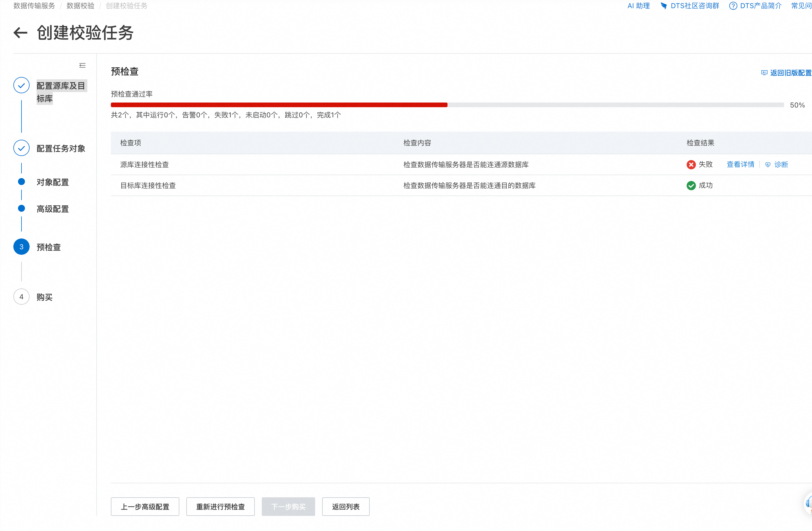Click the 重新进行预检查 button

[x=220, y=506]
